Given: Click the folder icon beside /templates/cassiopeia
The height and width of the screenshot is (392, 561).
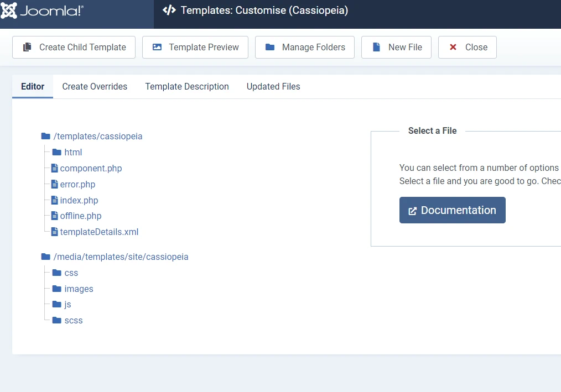Looking at the screenshot, I should [x=45, y=136].
